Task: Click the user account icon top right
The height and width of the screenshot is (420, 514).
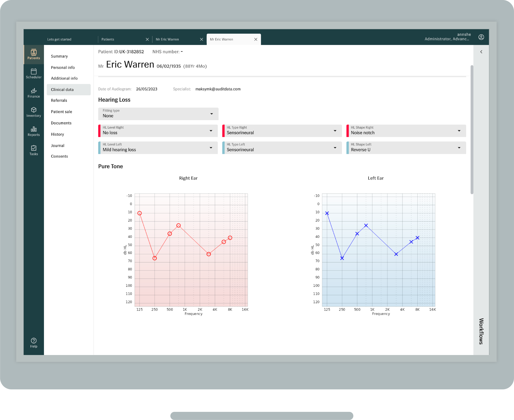Action: [481, 37]
